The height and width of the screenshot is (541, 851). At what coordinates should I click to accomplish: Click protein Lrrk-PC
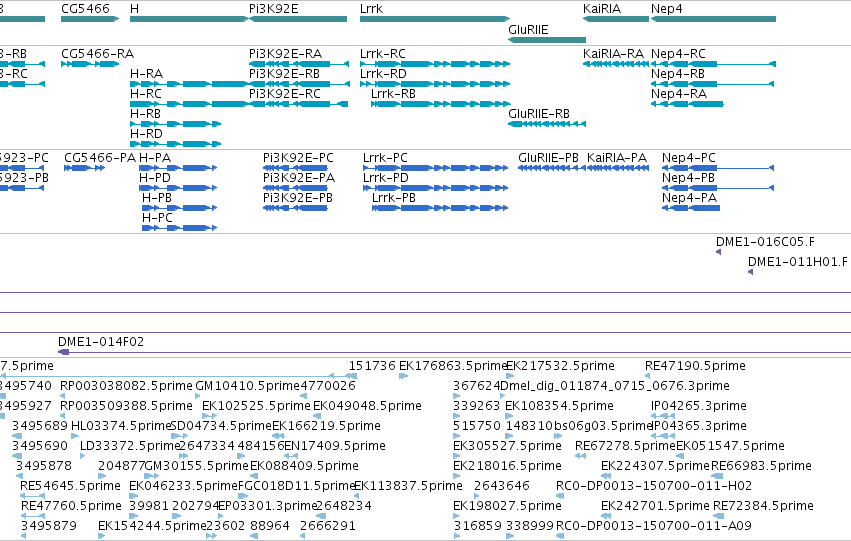(436, 168)
